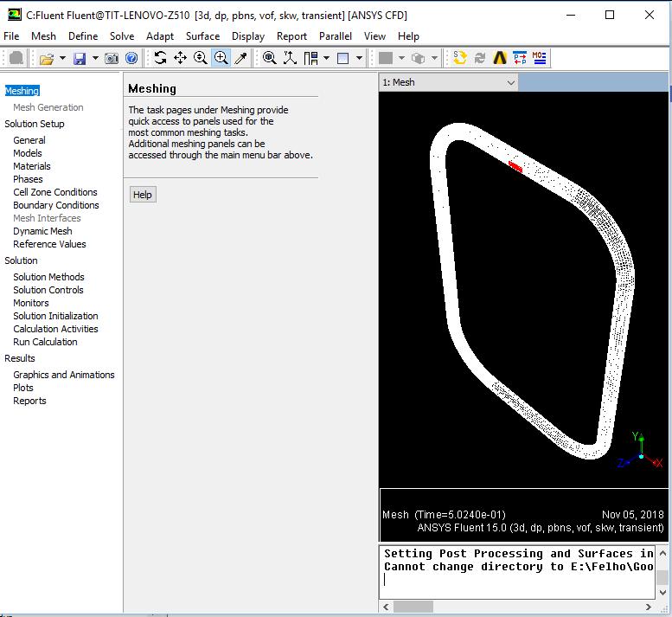Click the MO list icon in the toolbar
This screenshot has height=617, width=672.
pyautogui.click(x=539, y=58)
